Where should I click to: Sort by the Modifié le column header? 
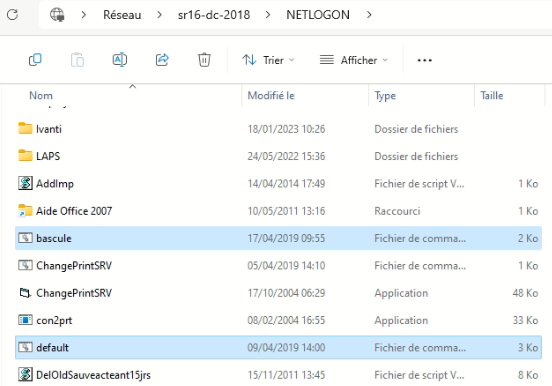coord(271,95)
